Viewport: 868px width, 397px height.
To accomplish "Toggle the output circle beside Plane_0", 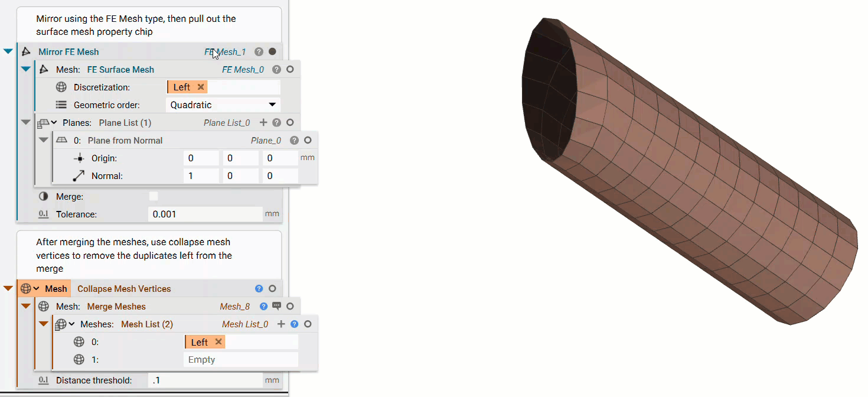I will [307, 140].
